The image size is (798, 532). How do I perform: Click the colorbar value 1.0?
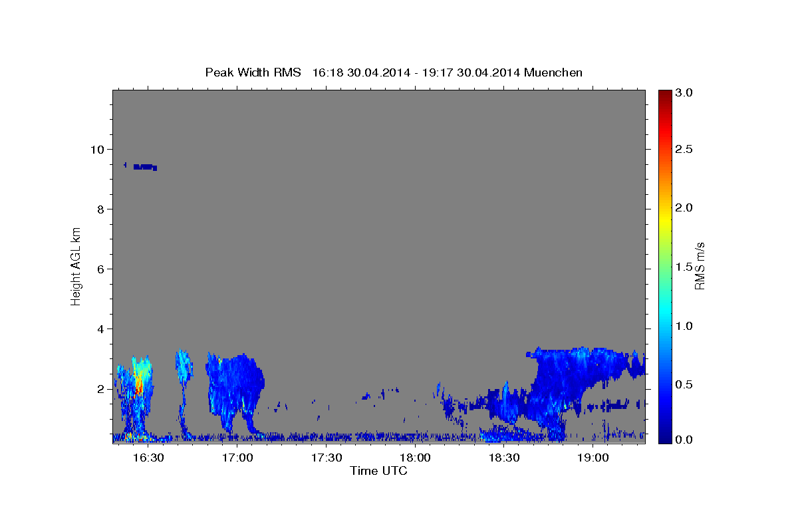coord(685,326)
